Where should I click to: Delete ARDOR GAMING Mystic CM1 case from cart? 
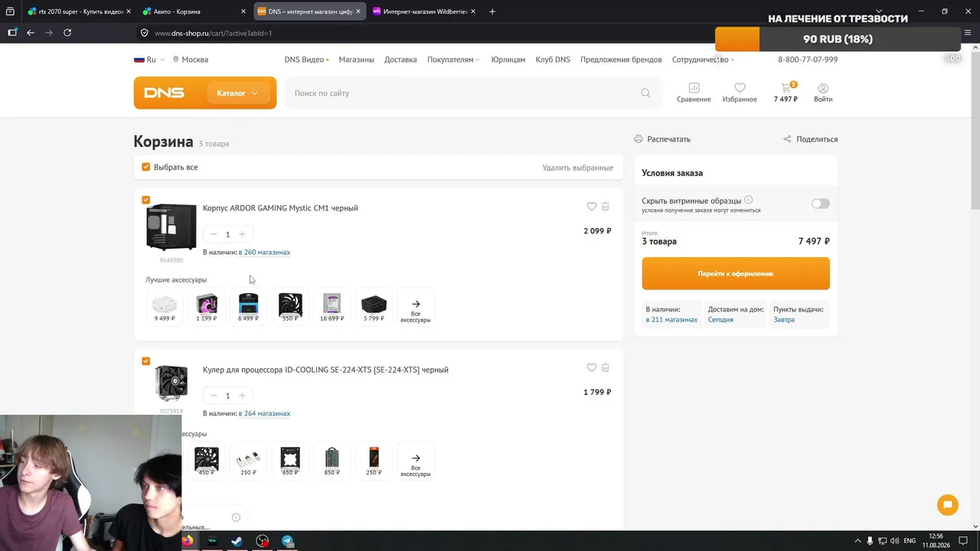click(606, 207)
